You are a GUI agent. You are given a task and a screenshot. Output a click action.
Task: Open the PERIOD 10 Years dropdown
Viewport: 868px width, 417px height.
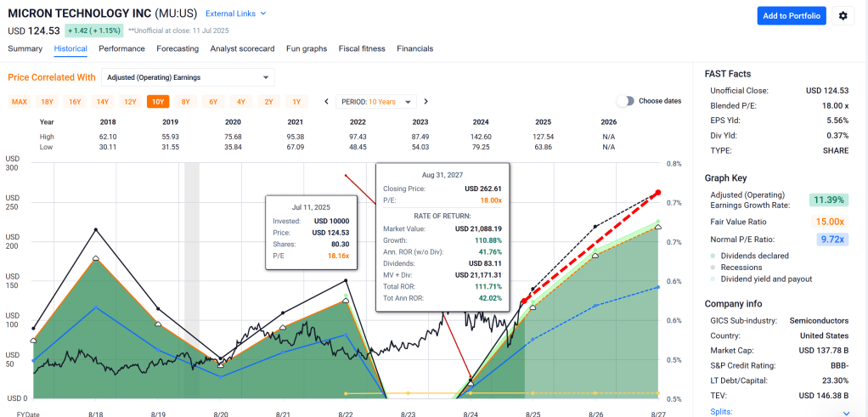377,102
